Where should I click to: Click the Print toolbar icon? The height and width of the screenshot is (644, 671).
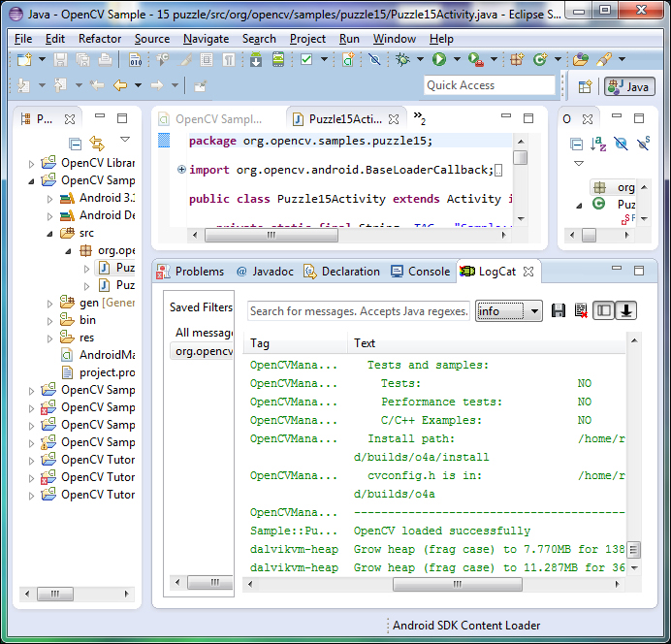[x=106, y=59]
